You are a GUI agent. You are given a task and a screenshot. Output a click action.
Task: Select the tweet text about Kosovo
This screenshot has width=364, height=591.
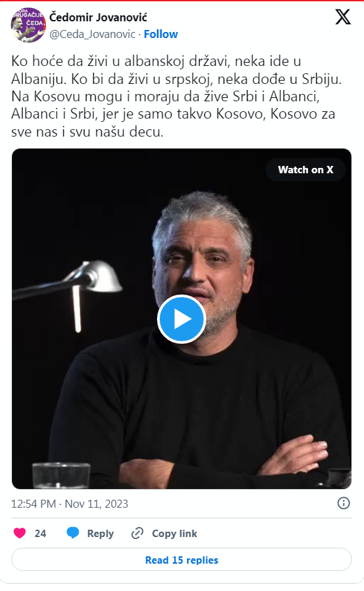(176, 97)
